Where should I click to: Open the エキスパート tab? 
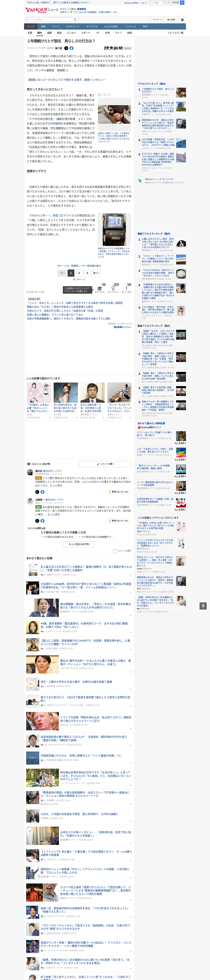(72, 27)
